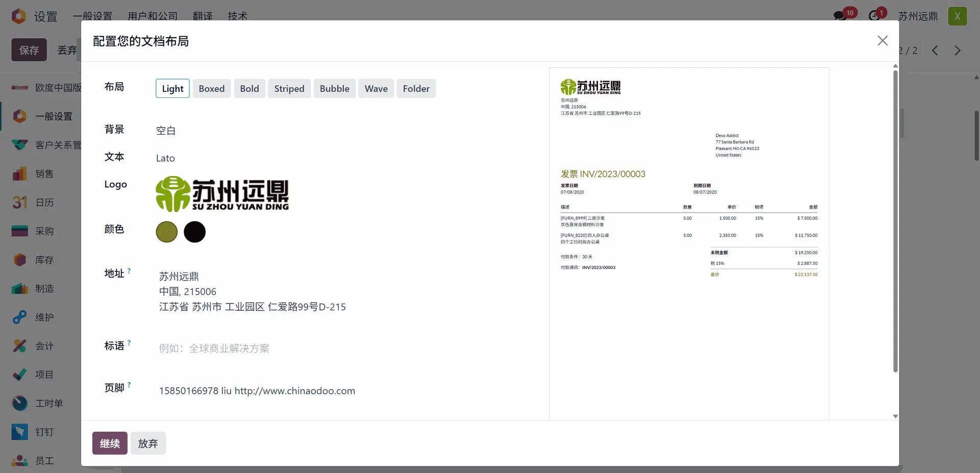The width and height of the screenshot is (980, 473).
Task: Click the 放弃 button in dialog
Action: click(x=148, y=443)
